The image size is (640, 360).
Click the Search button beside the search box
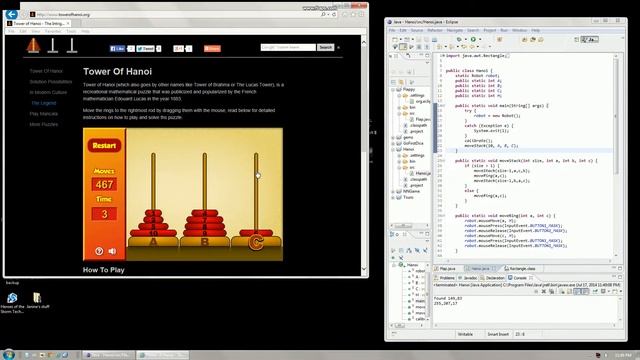tap(325, 47)
